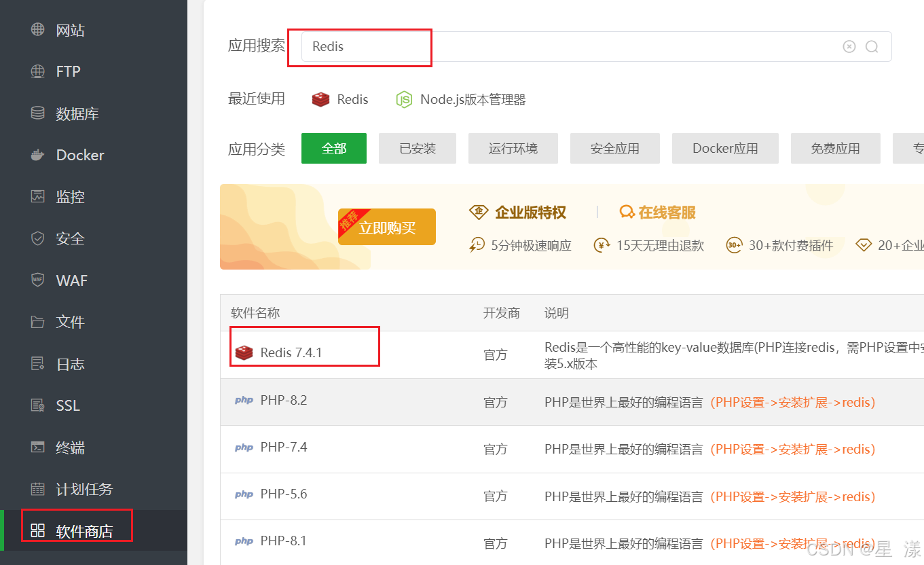Viewport: 924px width, 565px height.
Task: Launch the 终端 terminal icon
Action: coord(38,448)
